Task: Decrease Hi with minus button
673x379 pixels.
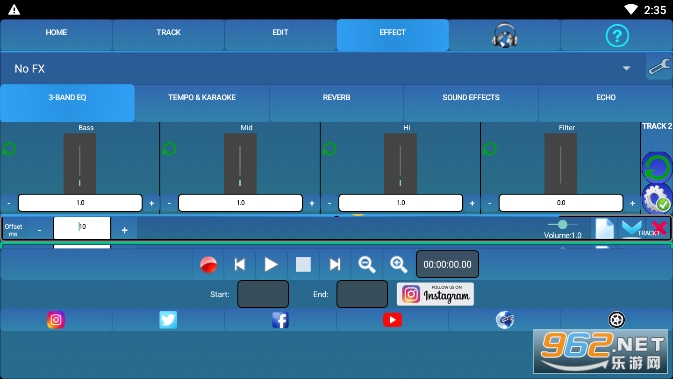Action: tap(329, 203)
